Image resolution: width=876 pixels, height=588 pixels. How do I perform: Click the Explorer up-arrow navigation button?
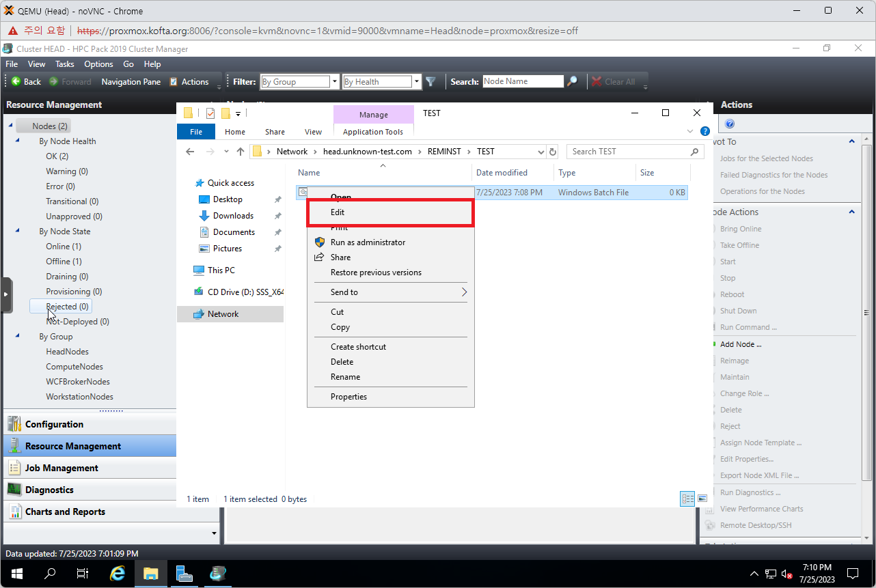(x=241, y=152)
